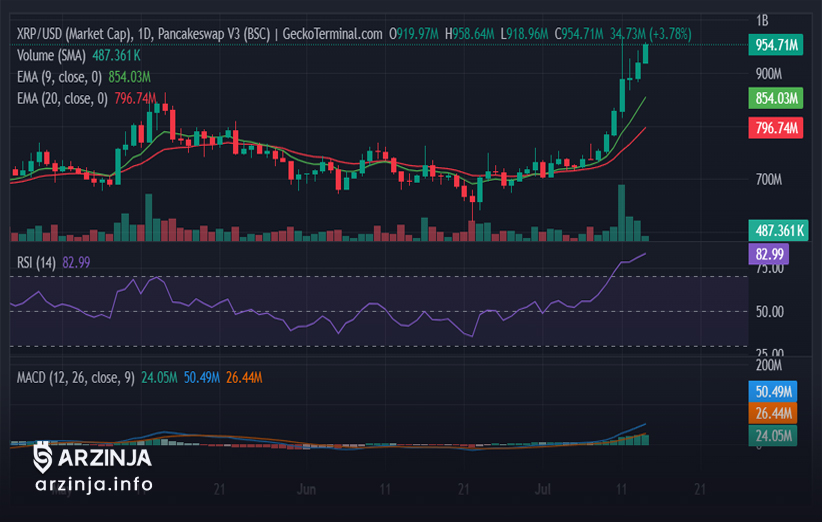Click the 700M price axis label
The image size is (822, 522).
(x=769, y=180)
